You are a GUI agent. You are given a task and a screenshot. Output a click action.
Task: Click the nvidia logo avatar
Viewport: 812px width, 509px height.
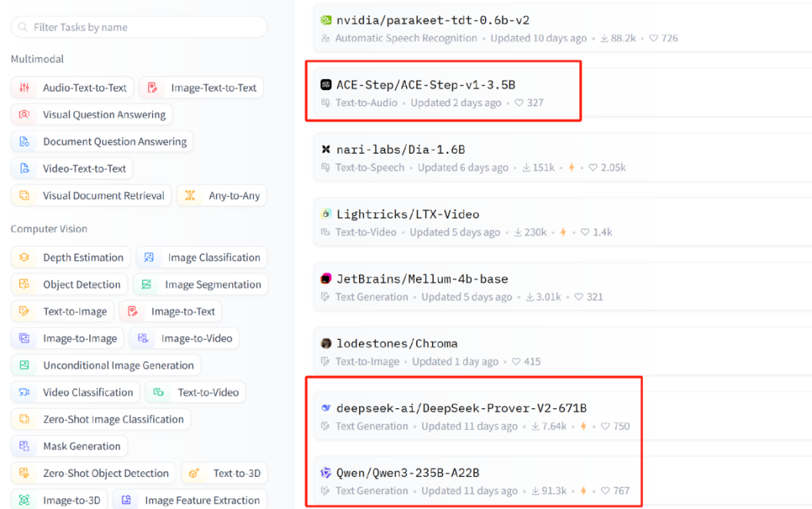[326, 20]
